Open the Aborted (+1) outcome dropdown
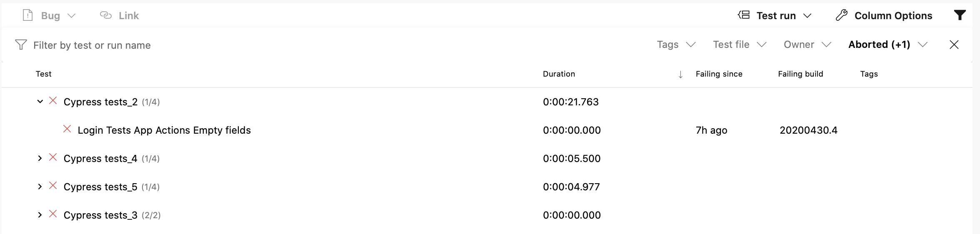 point(888,45)
